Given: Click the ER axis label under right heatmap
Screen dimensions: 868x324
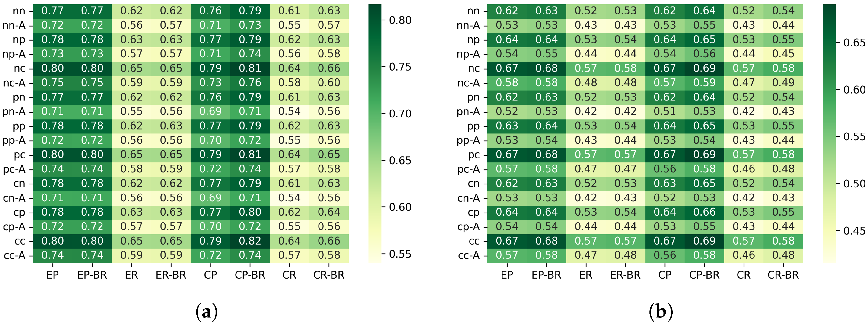Looking at the screenshot, I should point(586,275).
